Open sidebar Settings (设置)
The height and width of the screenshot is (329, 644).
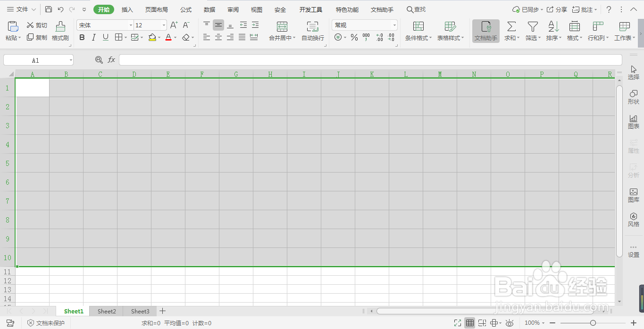coord(634,251)
